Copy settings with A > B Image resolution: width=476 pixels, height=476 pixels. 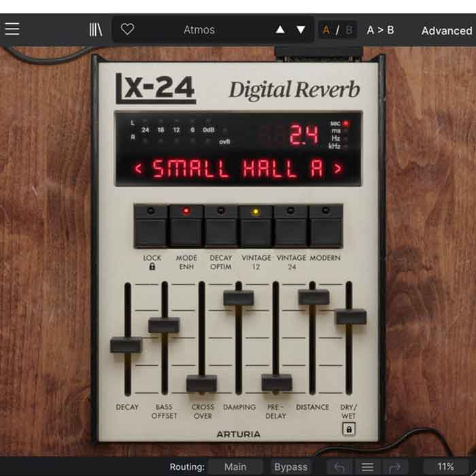380,30
